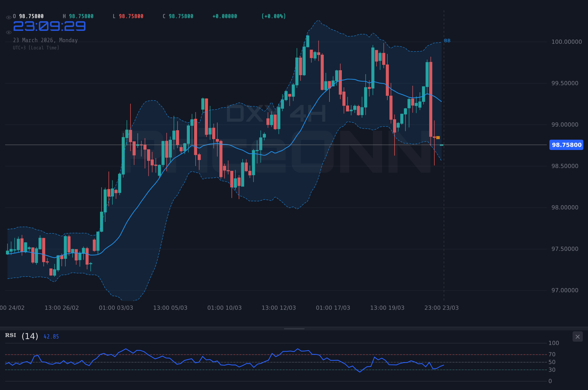588x390 pixels.
Task: Click the BB Bollinger Bands label
Action: (447, 40)
